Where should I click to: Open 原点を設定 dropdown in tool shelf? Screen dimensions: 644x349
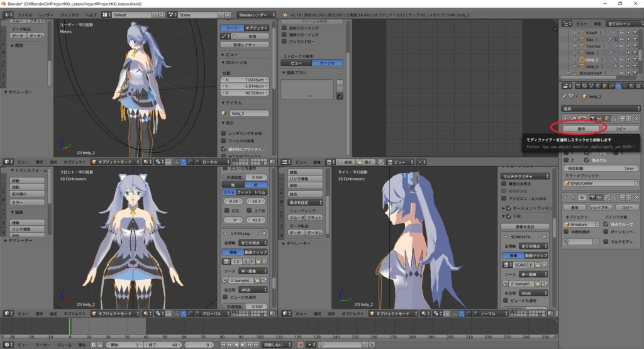(305, 202)
